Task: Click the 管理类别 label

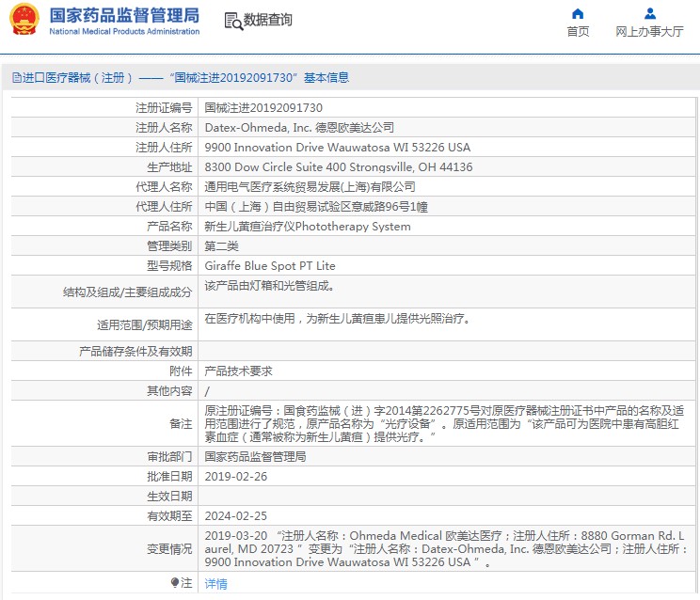Action: tap(169, 245)
